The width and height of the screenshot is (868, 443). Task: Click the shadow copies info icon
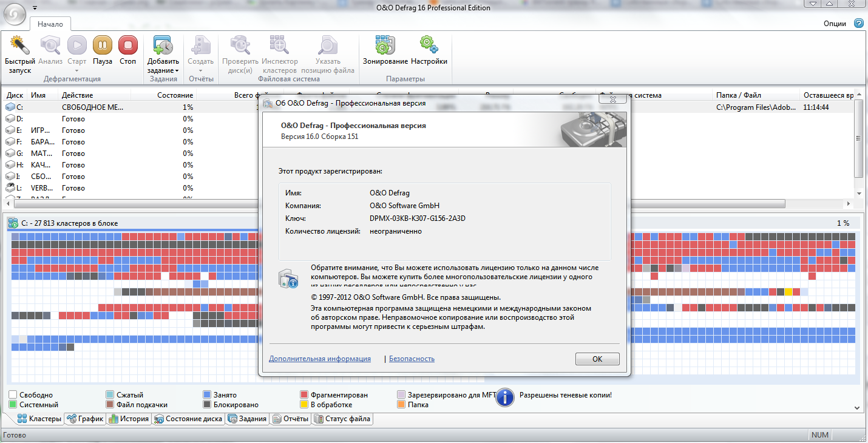coord(506,398)
